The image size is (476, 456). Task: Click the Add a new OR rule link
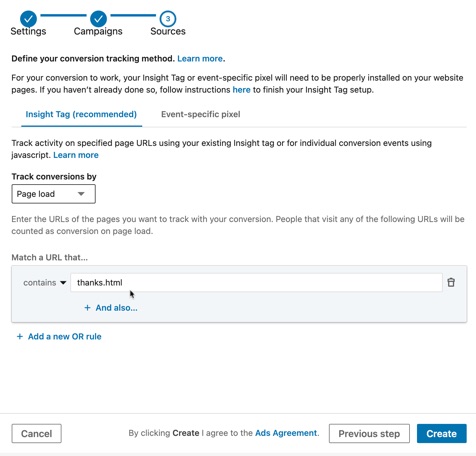(64, 336)
